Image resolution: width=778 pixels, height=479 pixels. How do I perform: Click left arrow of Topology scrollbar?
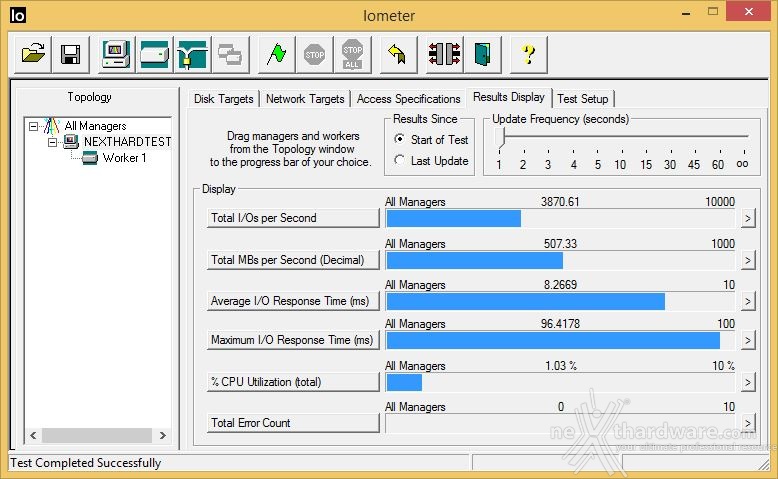(33, 436)
